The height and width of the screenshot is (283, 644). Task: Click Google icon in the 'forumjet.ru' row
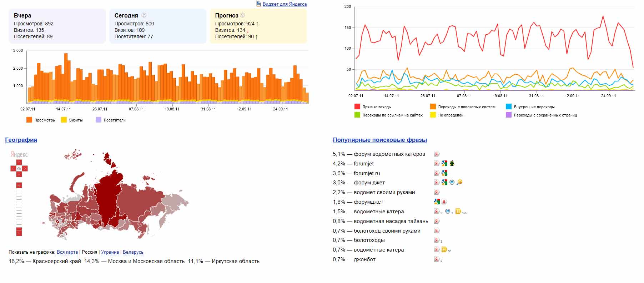coord(444,173)
